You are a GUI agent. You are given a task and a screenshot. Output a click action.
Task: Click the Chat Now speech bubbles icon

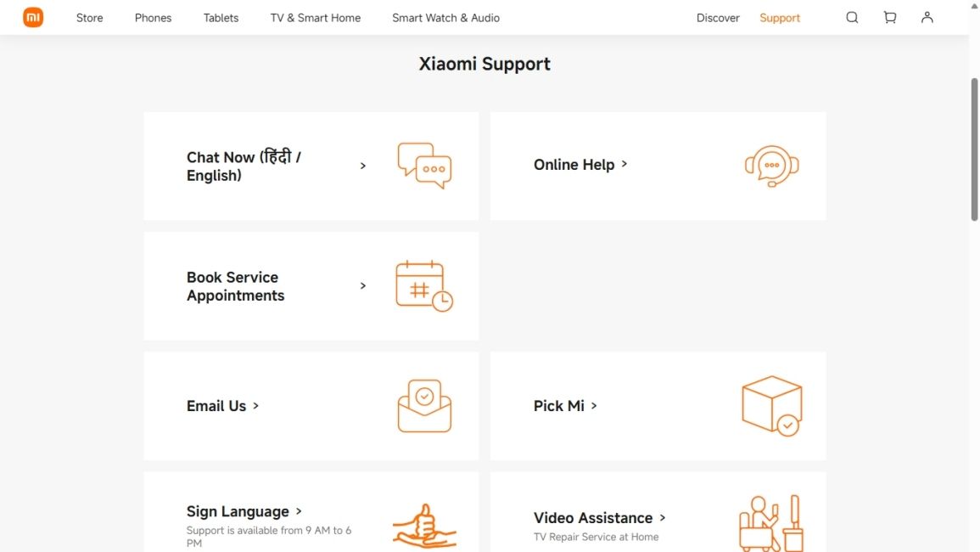coord(424,166)
